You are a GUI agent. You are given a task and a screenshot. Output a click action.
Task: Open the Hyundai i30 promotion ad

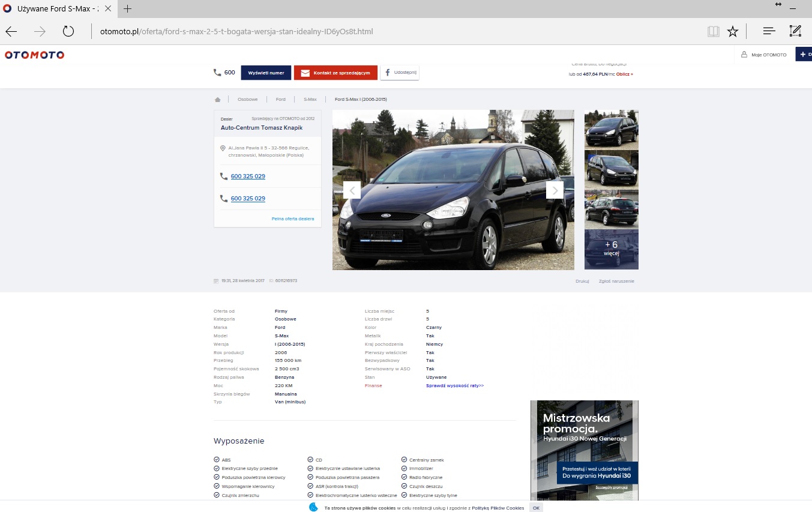coord(585,450)
